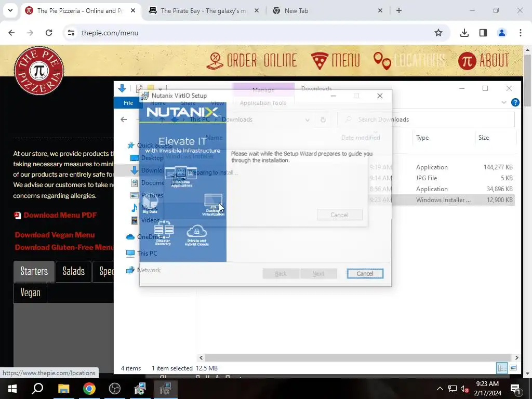Open the About nav link
The image size is (532, 399).
pos(484,61)
